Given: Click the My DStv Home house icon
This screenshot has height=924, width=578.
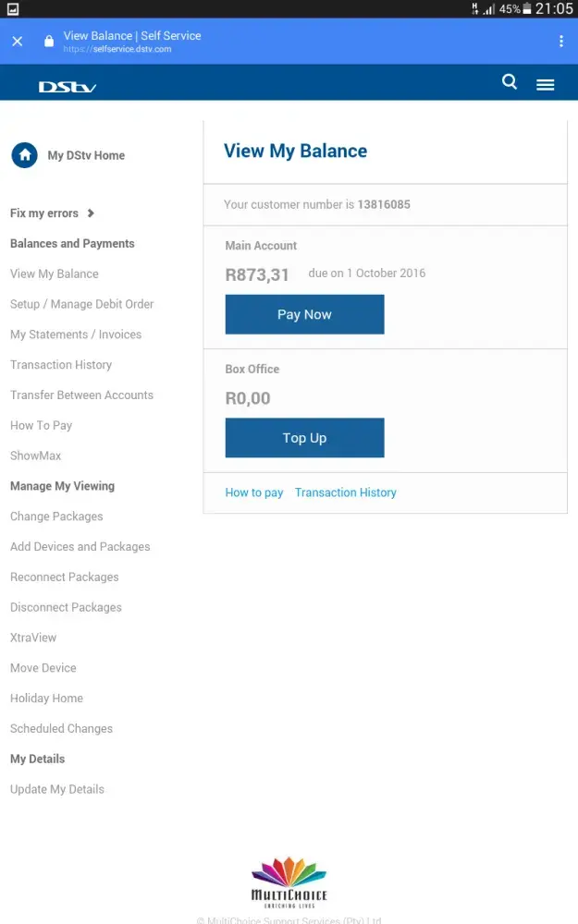Looking at the screenshot, I should pyautogui.click(x=24, y=155).
